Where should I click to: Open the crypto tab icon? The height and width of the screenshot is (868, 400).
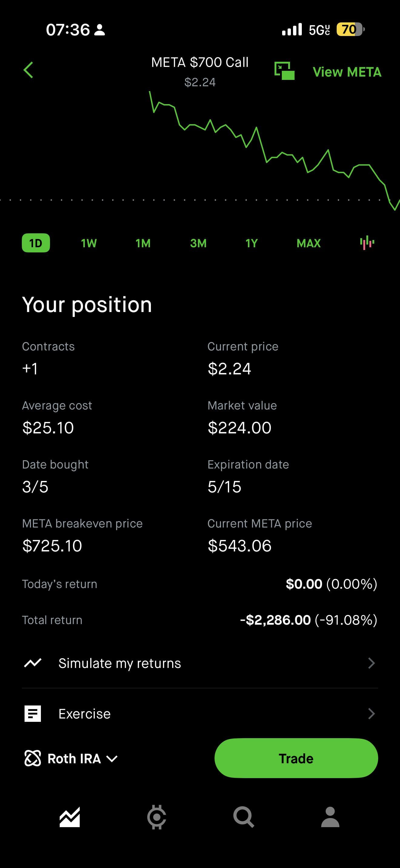(x=156, y=817)
